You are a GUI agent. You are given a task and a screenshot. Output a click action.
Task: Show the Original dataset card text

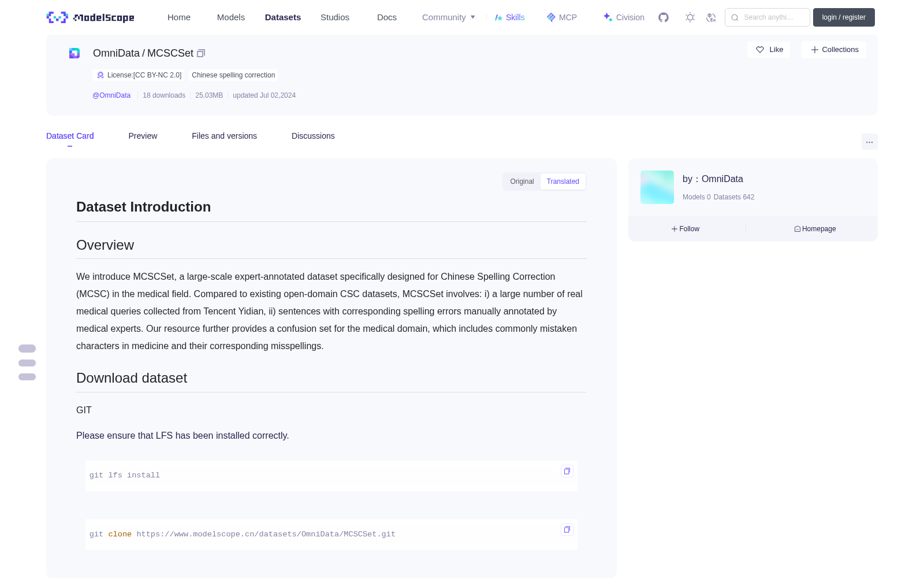click(x=522, y=181)
